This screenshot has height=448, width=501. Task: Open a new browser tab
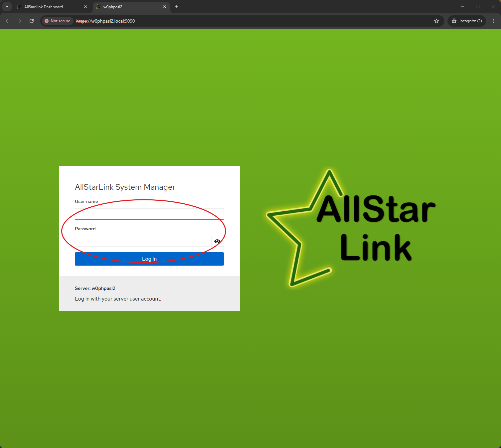177,7
